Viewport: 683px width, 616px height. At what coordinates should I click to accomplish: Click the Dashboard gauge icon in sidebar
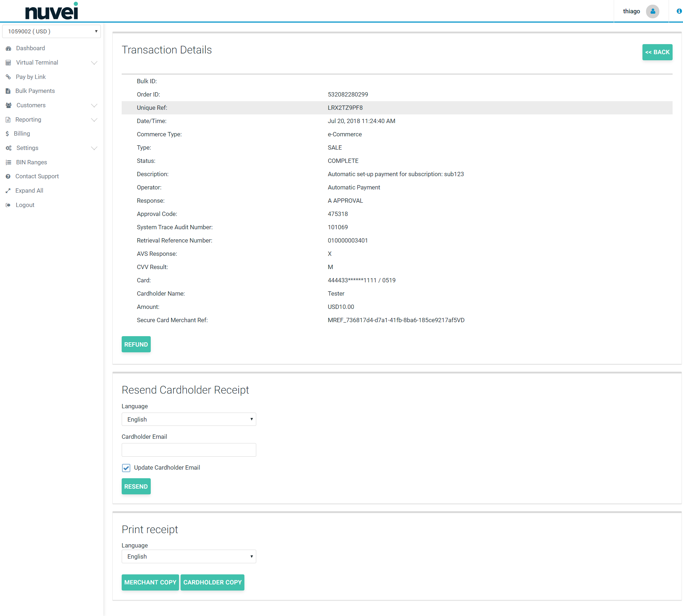click(9, 48)
